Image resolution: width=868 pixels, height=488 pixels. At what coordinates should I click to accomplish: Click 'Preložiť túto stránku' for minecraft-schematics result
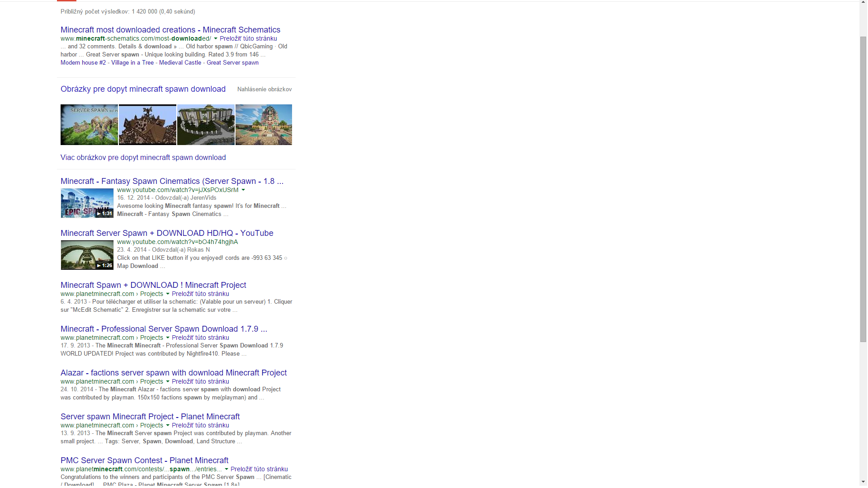tap(248, 38)
